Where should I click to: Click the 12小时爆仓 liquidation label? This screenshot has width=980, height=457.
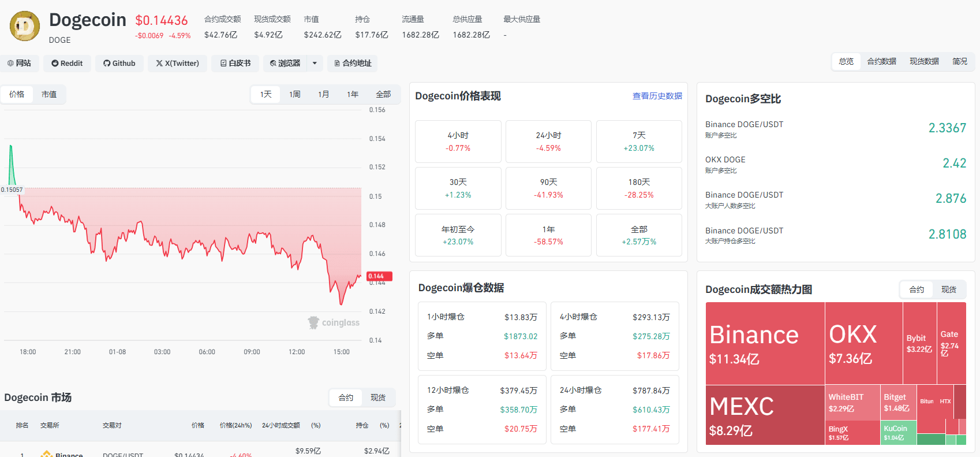(448, 391)
